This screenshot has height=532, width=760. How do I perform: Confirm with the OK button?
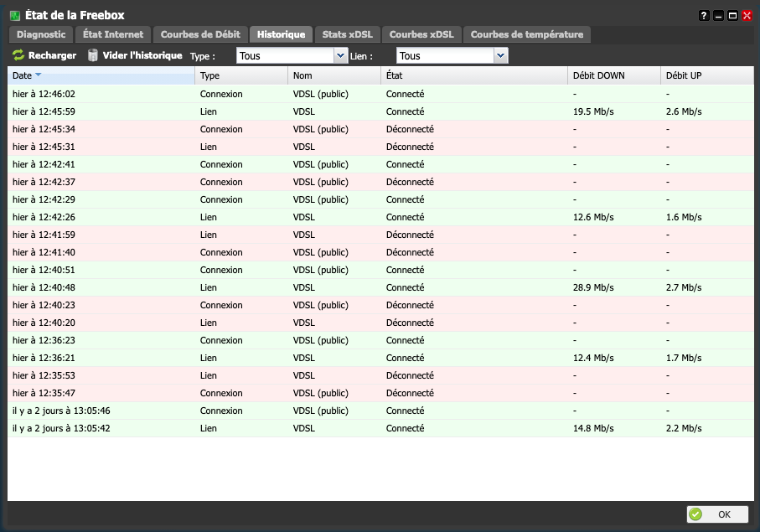[x=717, y=514]
